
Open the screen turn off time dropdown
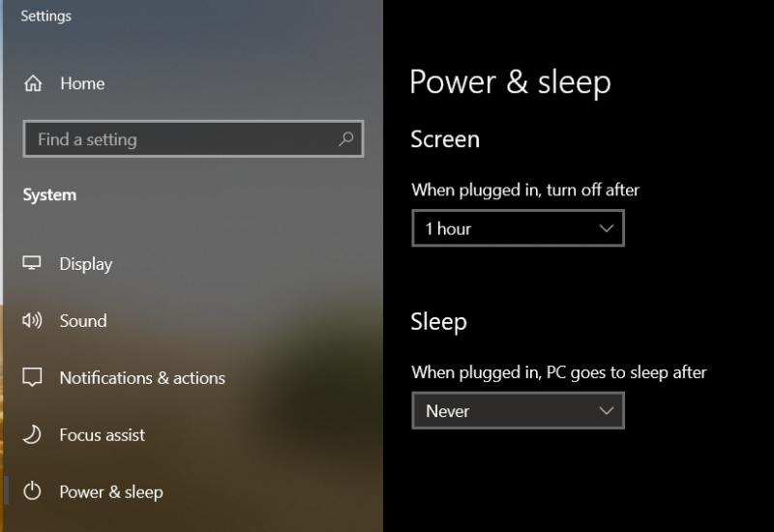click(x=518, y=228)
